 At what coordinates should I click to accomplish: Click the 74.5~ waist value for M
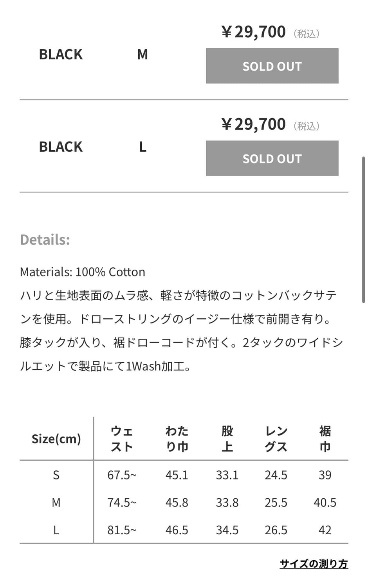click(122, 503)
